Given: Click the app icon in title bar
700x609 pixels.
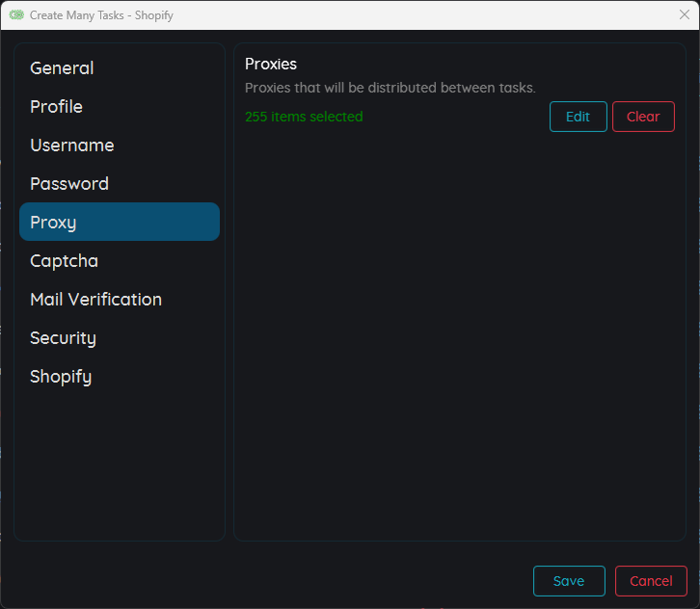Looking at the screenshot, I should (x=16, y=15).
